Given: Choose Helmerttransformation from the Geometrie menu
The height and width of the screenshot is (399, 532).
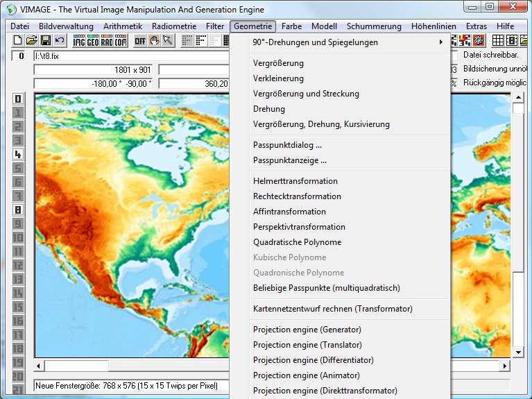Looking at the screenshot, I should point(295,181).
